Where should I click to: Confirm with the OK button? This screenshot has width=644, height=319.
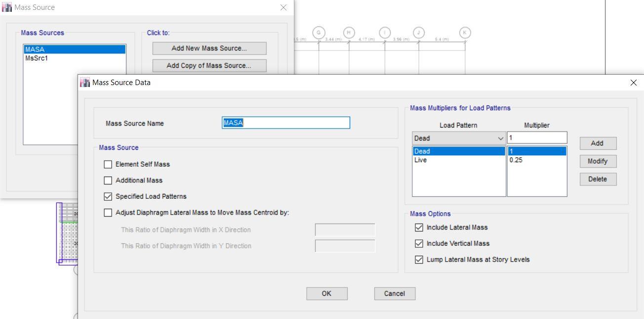[326, 293]
